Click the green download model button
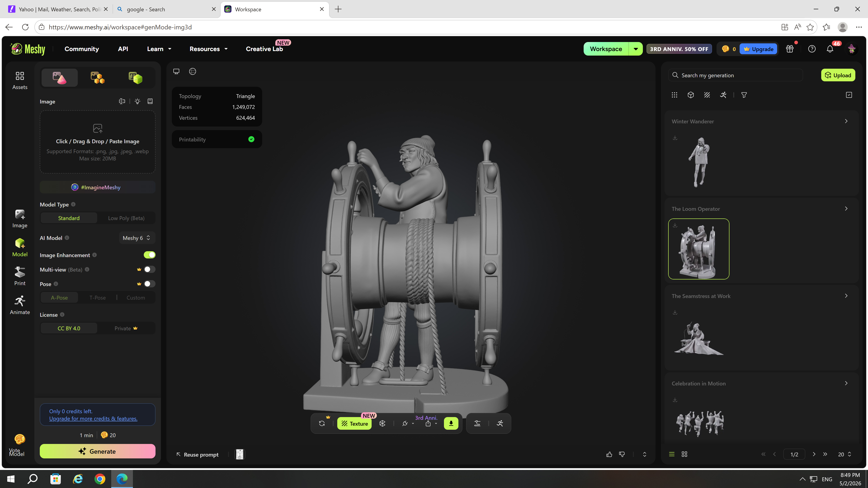 click(451, 423)
